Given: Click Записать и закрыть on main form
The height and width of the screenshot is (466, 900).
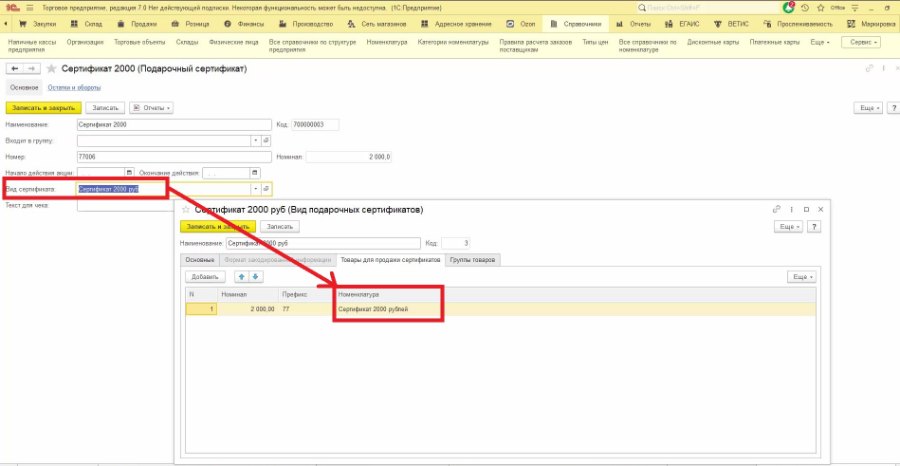Looking at the screenshot, I should click(x=44, y=108).
